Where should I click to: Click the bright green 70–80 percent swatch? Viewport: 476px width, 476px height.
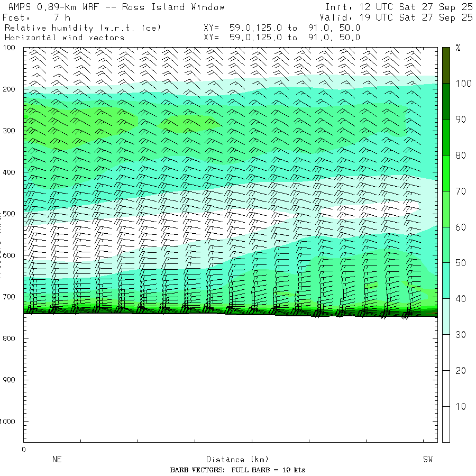pyautogui.click(x=446, y=173)
